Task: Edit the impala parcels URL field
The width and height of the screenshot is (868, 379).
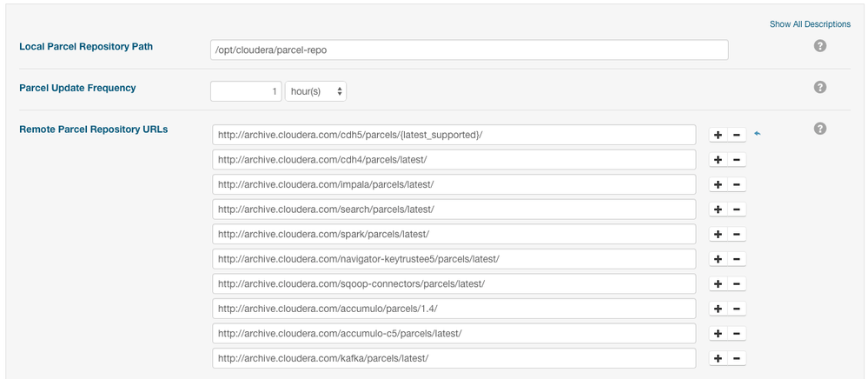Action: [x=454, y=184]
